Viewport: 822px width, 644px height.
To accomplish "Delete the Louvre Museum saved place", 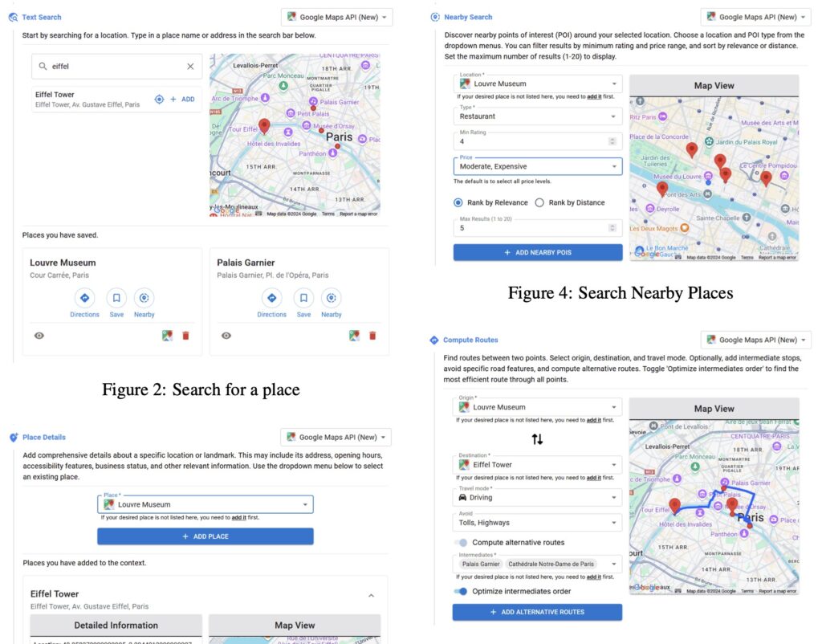I will tap(185, 336).
